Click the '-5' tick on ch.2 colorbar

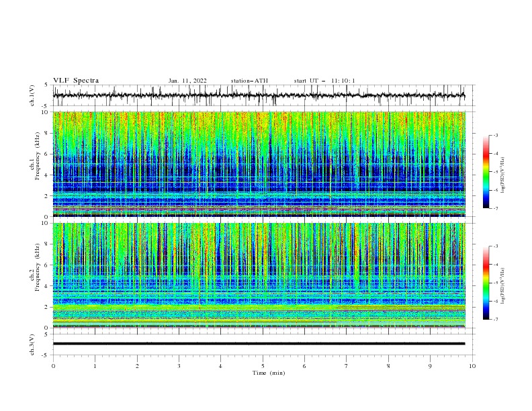(x=495, y=283)
